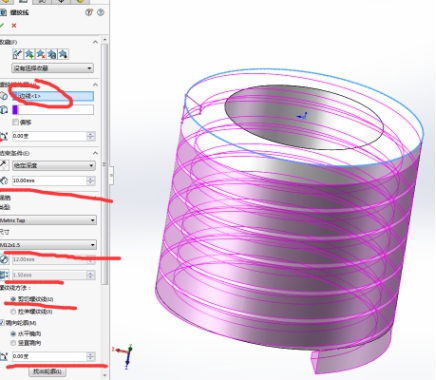The height and width of the screenshot is (380, 436).
Task: Cancel the thread feature with the red X
Action: coord(14,26)
